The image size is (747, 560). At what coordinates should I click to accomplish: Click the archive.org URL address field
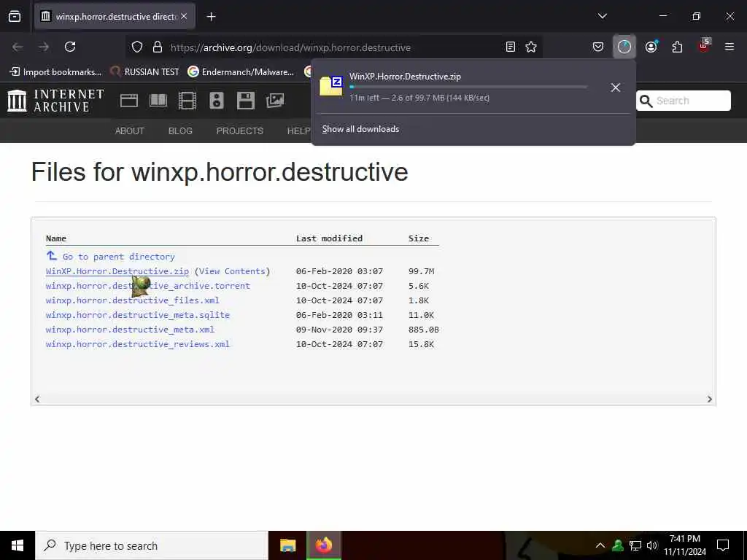(x=290, y=47)
